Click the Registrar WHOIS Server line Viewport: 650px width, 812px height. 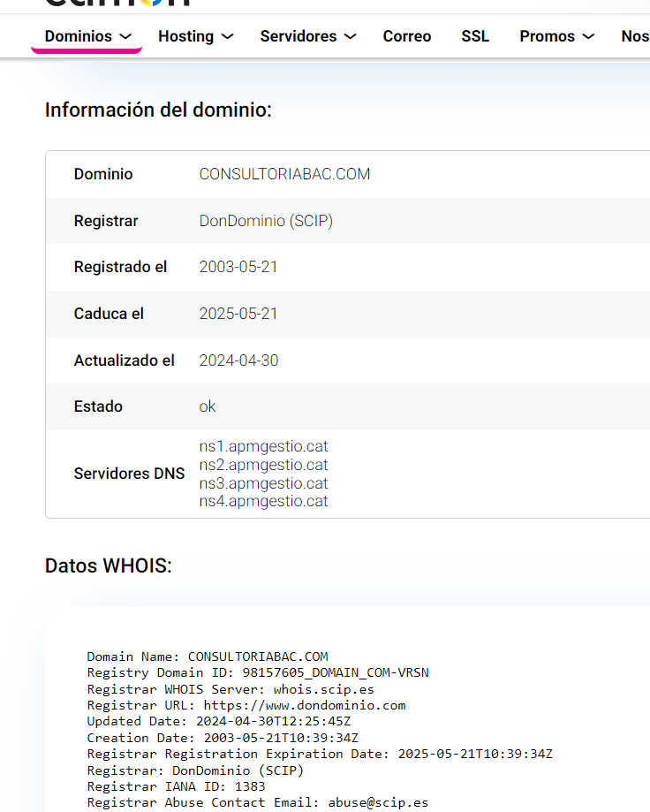(x=231, y=689)
